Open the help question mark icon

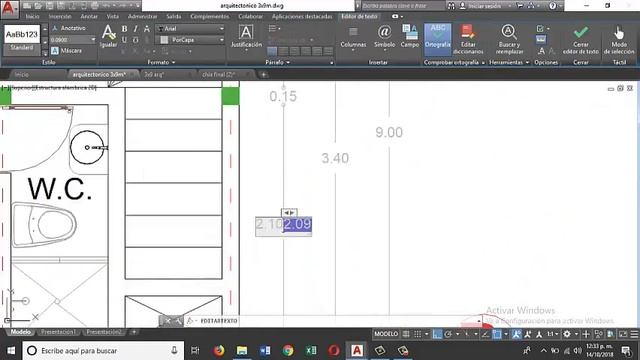click(x=552, y=6)
